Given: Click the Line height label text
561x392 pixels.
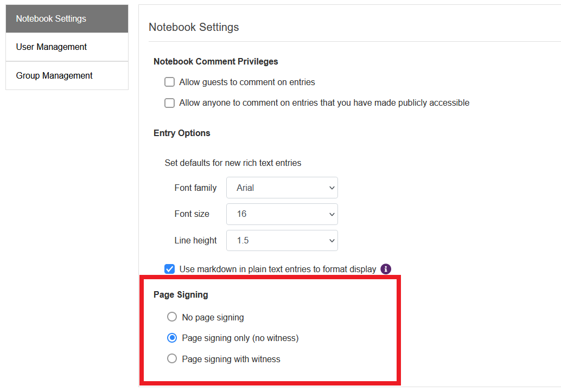Looking at the screenshot, I should click(195, 241).
